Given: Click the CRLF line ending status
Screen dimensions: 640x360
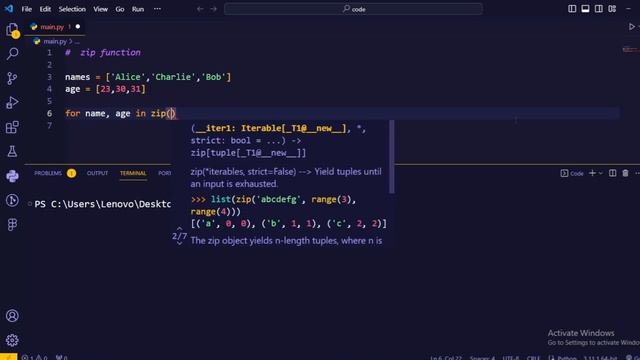Looking at the screenshot, I should pos(533,358).
